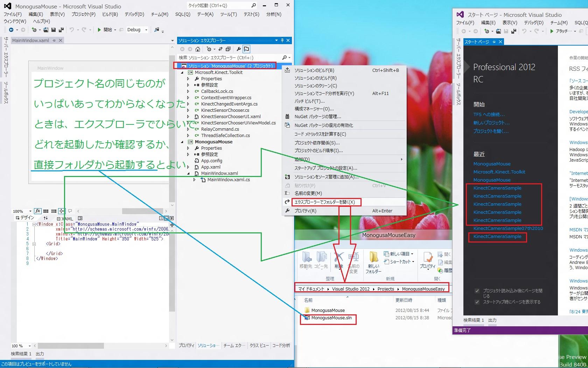Screen dimensions: 588x368
Task: Click the open file icon in MonogusaMouse toolbar
Action: (47, 30)
